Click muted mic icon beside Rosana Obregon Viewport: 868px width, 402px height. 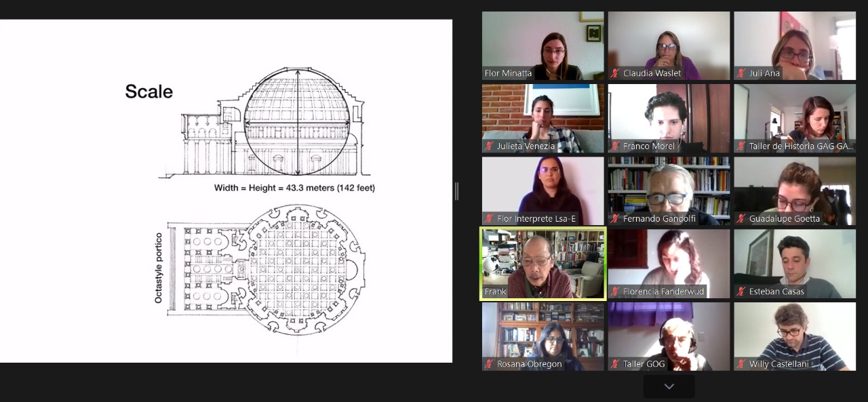click(489, 364)
